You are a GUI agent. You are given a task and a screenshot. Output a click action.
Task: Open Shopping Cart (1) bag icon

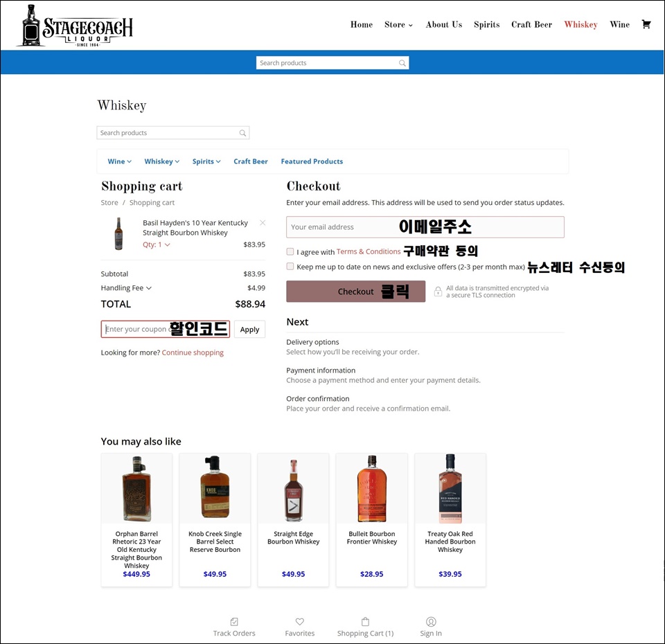(365, 622)
